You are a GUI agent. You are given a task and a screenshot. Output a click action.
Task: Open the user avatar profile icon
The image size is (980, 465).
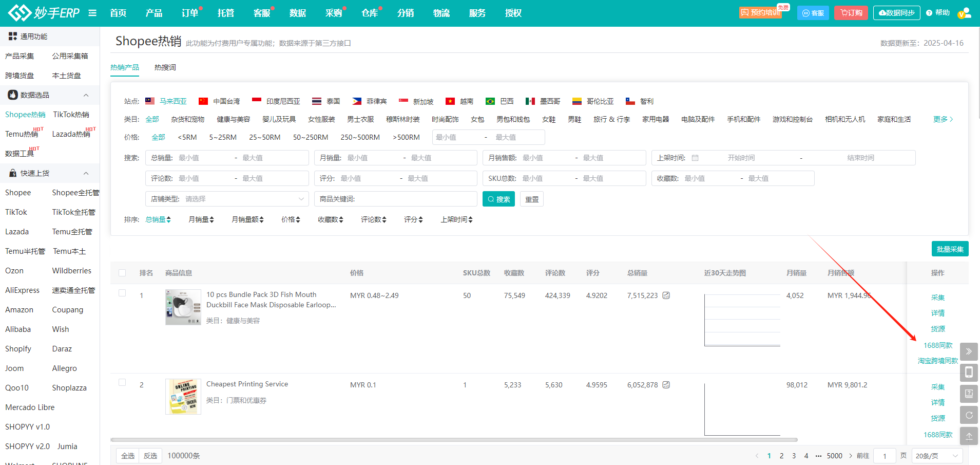pos(965,13)
